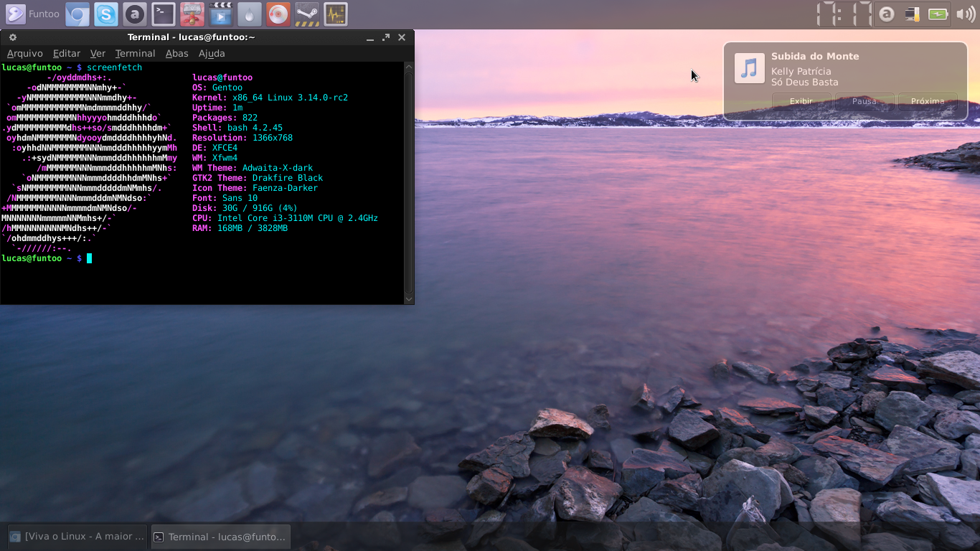Open the water drop application launcher
The image size is (980, 551).
[x=250, y=14]
